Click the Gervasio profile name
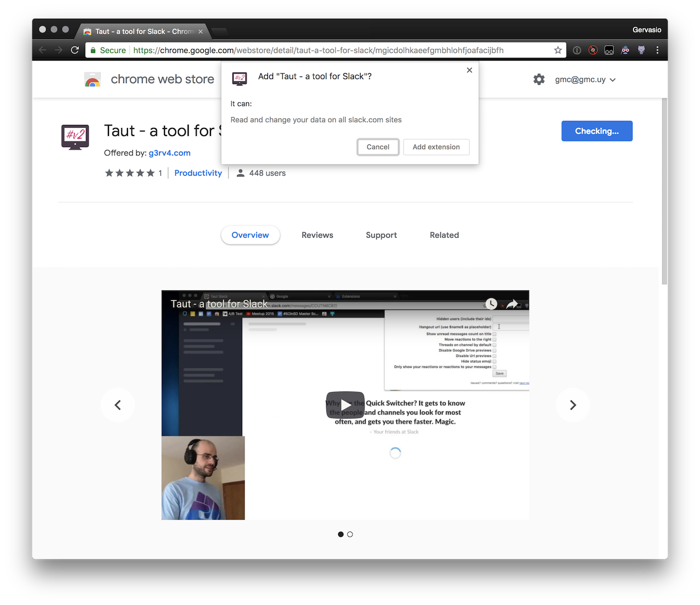This screenshot has height=605, width=700. [x=647, y=30]
